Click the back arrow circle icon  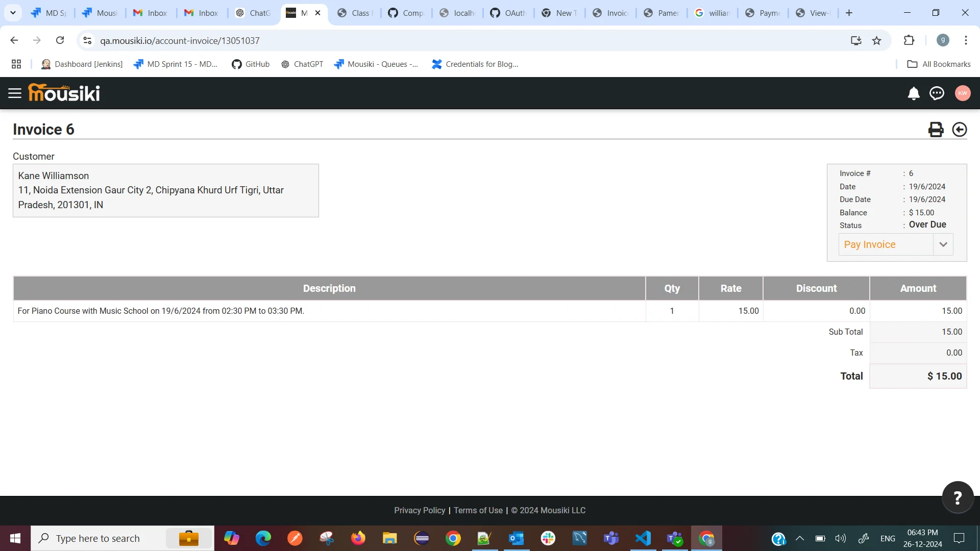(x=959, y=130)
